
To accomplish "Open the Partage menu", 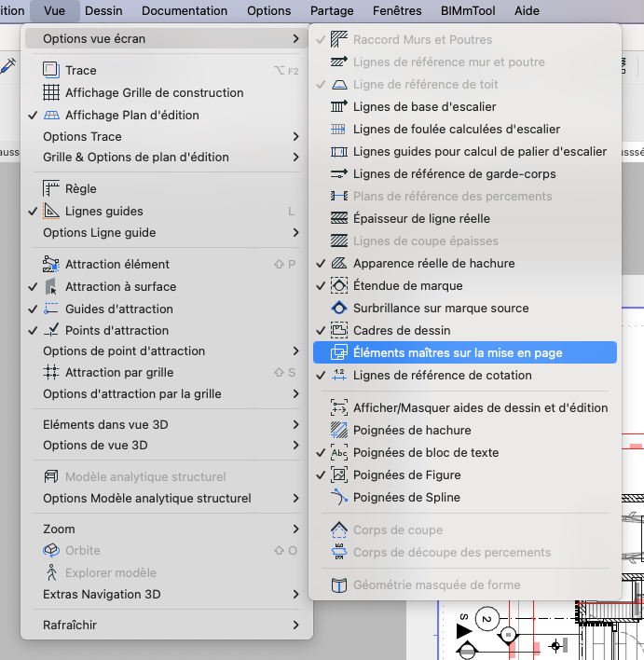I will (x=332, y=10).
